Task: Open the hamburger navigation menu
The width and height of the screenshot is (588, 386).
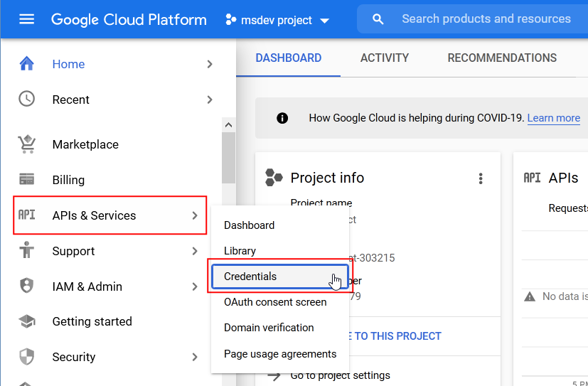Action: (26, 20)
